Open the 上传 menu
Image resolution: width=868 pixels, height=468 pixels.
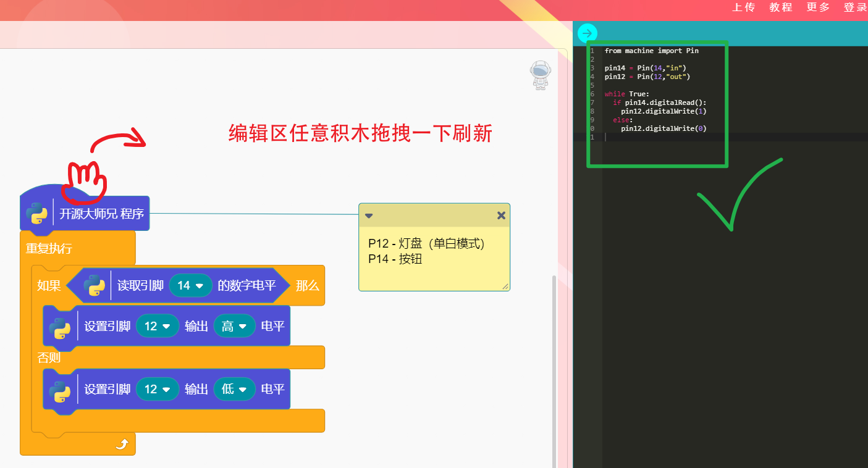(744, 7)
